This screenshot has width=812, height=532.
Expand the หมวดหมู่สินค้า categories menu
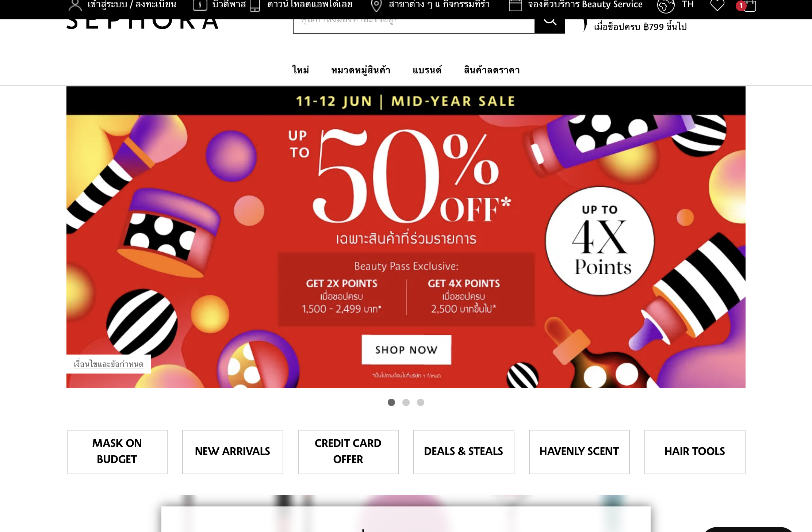(361, 70)
